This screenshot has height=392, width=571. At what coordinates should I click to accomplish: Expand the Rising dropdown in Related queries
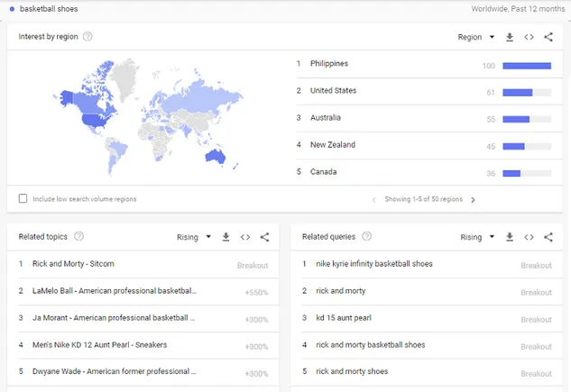[477, 237]
